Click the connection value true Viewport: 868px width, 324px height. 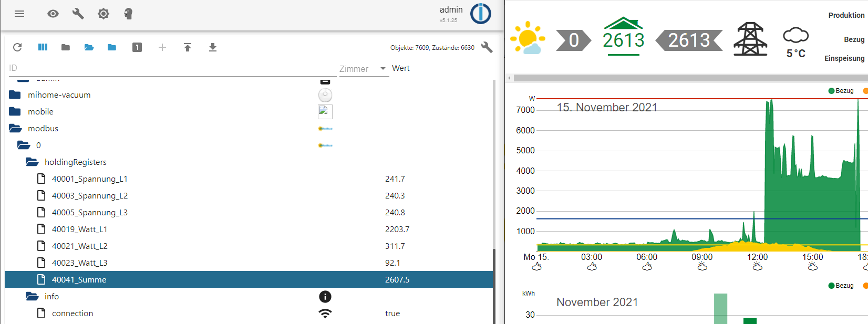tap(392, 313)
